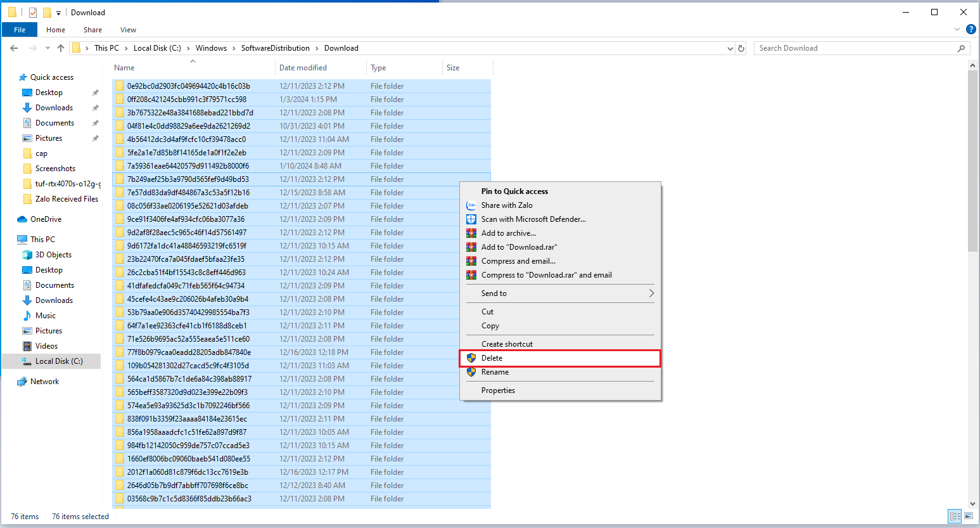Choose Rename in context menu

[x=560, y=372]
